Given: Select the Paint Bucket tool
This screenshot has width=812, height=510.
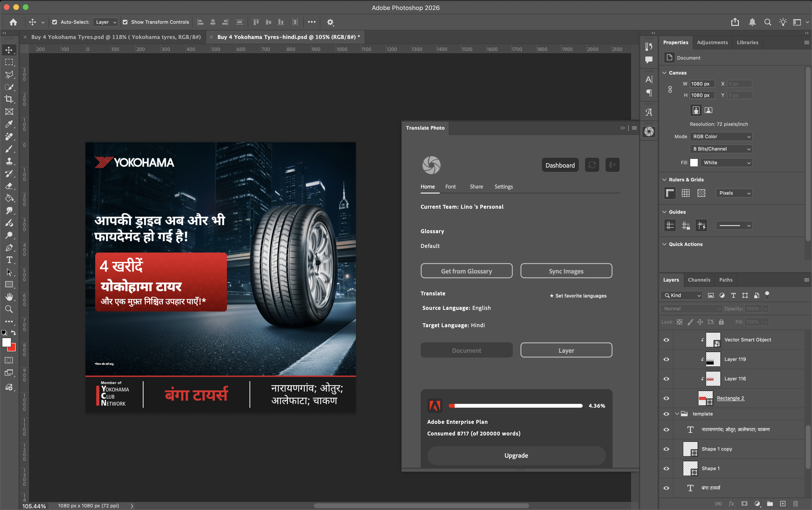Looking at the screenshot, I should tap(9, 198).
